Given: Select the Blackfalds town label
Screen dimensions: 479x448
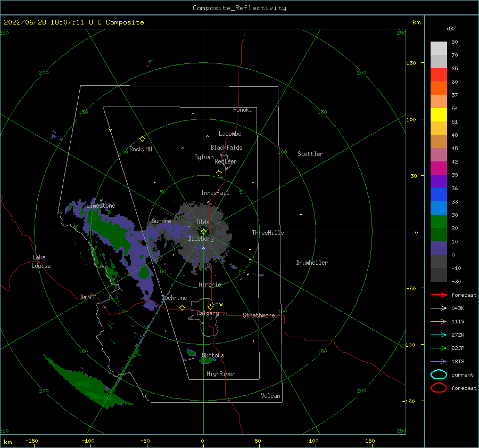Looking at the screenshot, I should (x=226, y=148).
